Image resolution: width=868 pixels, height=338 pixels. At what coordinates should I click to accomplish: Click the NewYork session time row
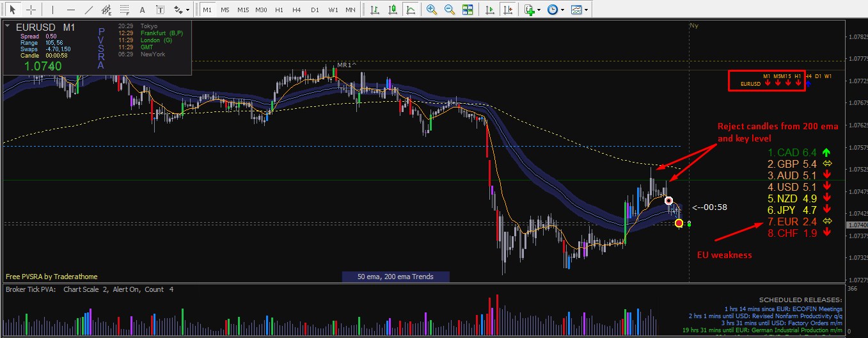[142, 54]
